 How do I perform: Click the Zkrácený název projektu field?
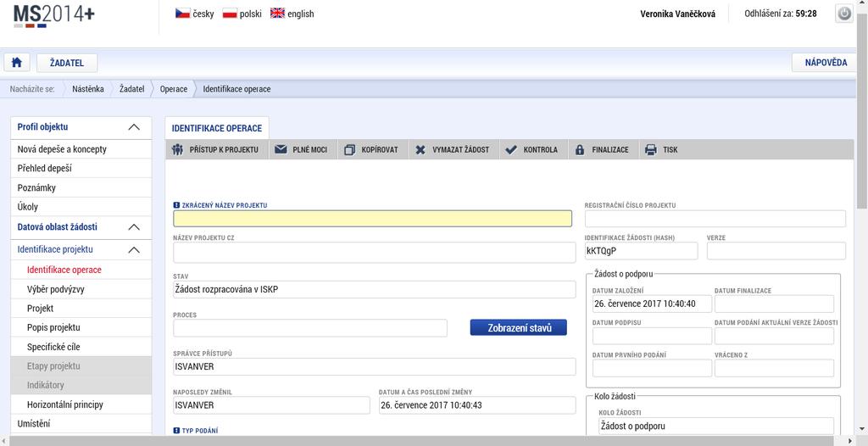(x=373, y=219)
